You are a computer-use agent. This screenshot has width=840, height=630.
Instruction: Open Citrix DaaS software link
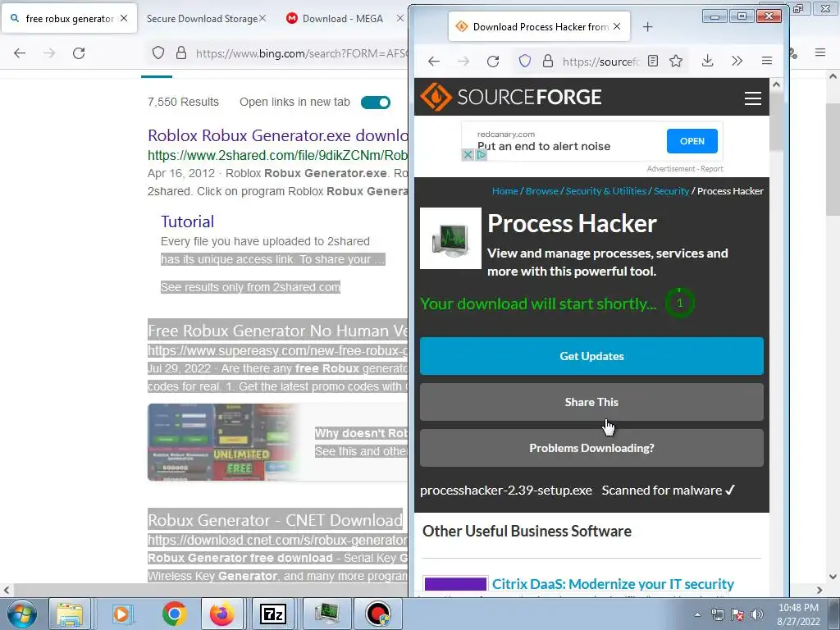coord(613,584)
